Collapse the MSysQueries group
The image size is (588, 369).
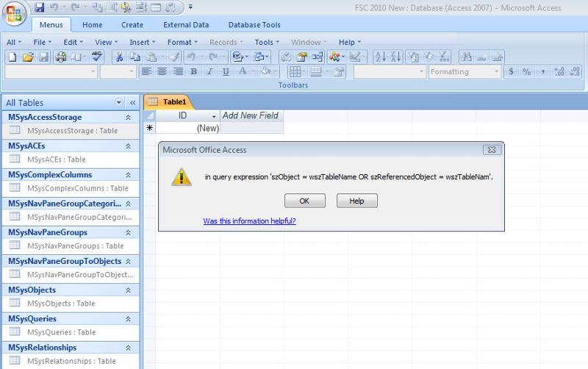point(128,319)
